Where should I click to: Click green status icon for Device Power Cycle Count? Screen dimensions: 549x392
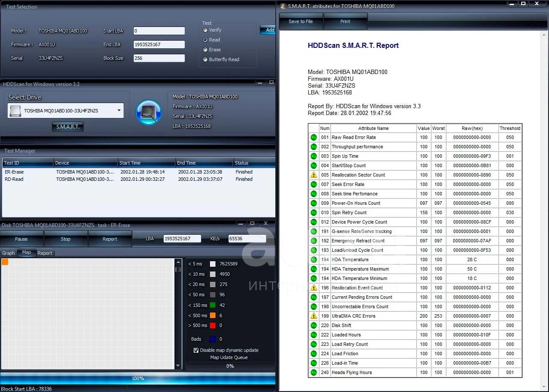(x=314, y=222)
